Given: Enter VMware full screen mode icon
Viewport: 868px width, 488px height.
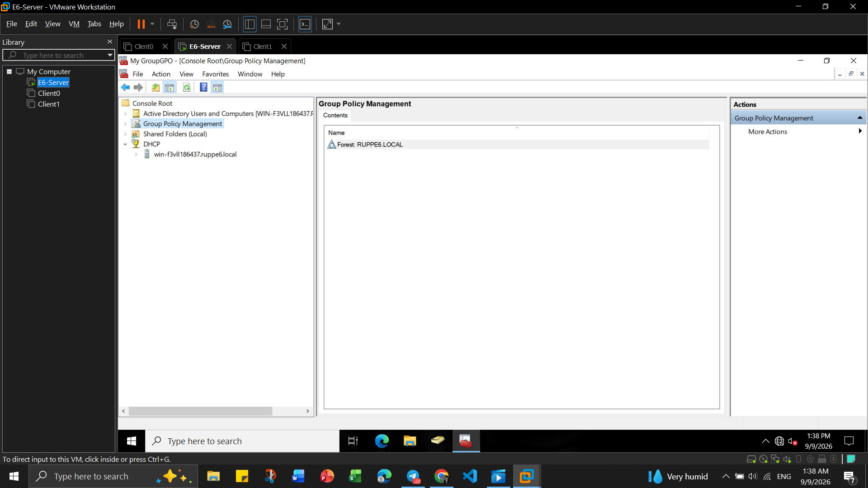Looking at the screenshot, I should click(282, 24).
